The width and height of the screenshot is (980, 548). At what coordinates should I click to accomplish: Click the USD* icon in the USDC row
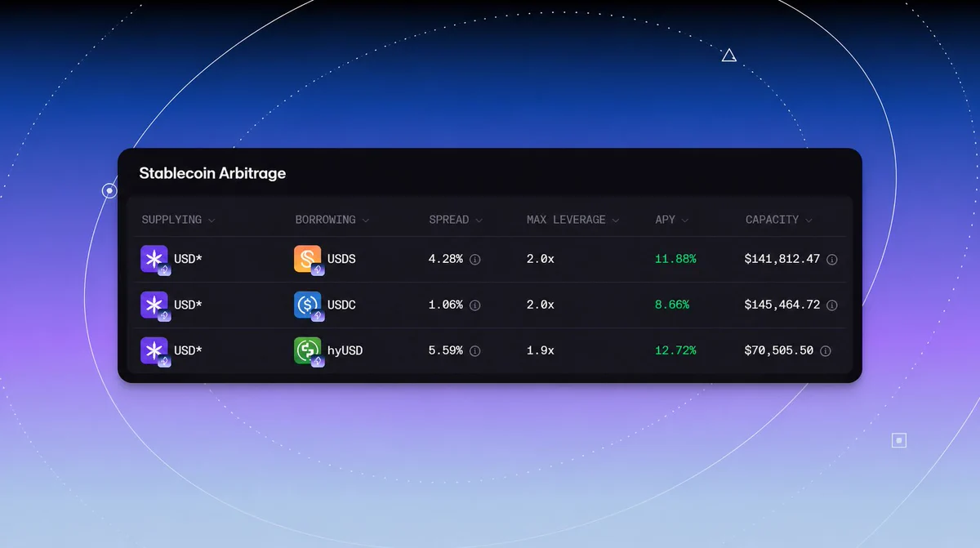155,305
